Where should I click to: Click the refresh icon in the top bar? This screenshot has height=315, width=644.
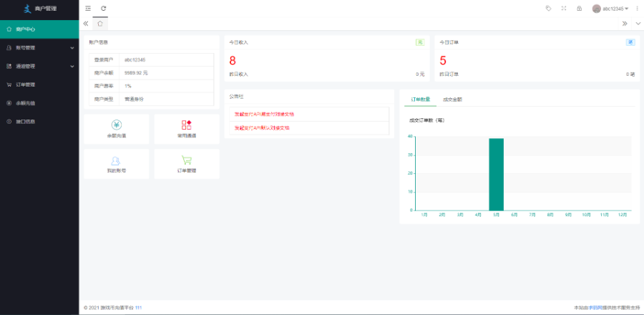click(x=104, y=9)
